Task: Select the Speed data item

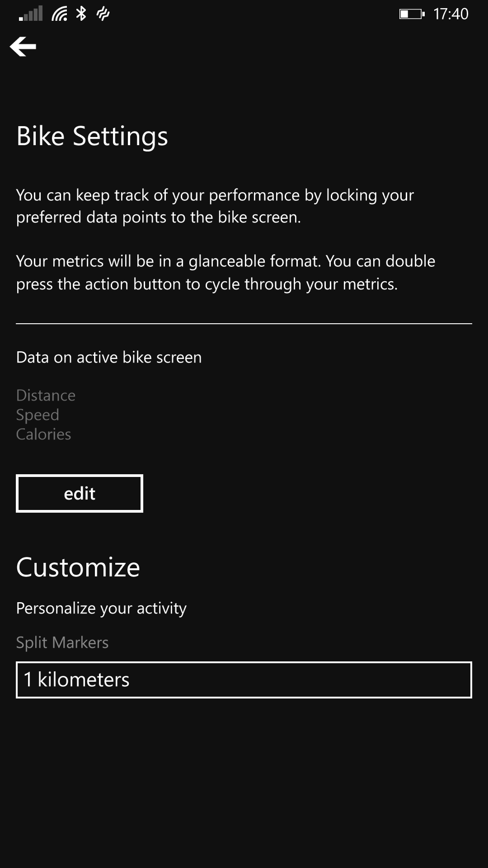Action: click(x=38, y=415)
